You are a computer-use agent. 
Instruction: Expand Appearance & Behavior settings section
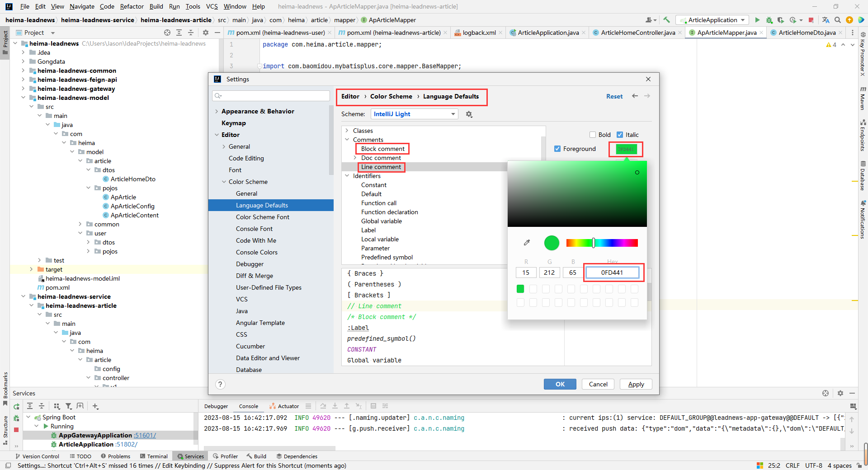coord(217,111)
